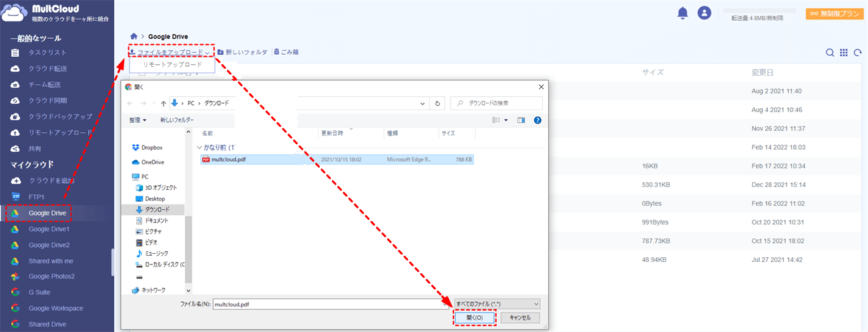
Task: Select ピクチャ in navigation pane
Action: click(155, 231)
